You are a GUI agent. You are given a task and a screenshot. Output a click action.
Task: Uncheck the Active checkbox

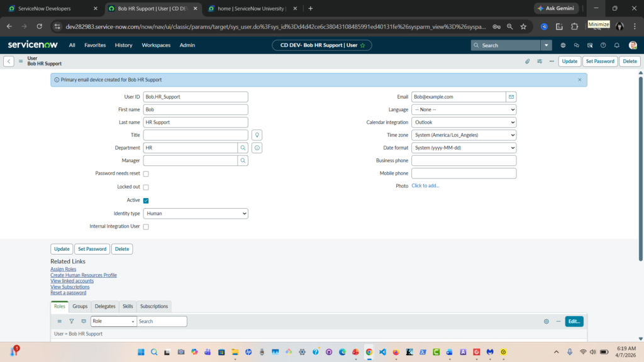click(x=146, y=200)
